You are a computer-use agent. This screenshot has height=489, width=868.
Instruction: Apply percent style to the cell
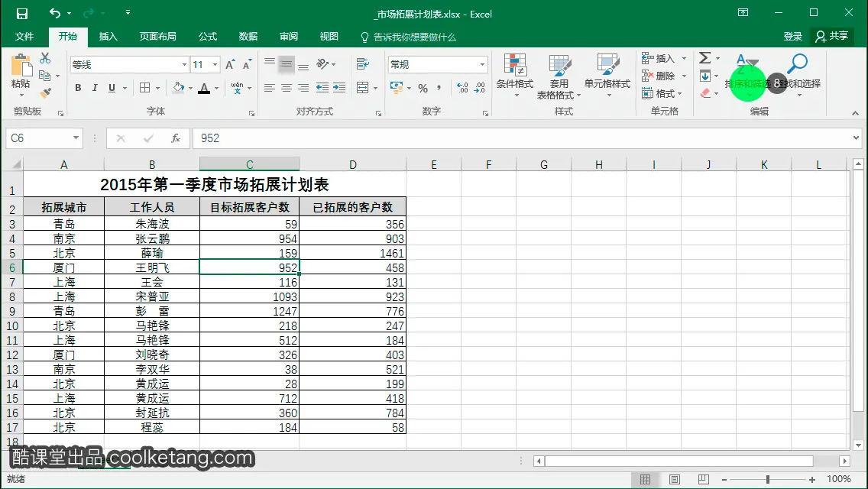[423, 88]
